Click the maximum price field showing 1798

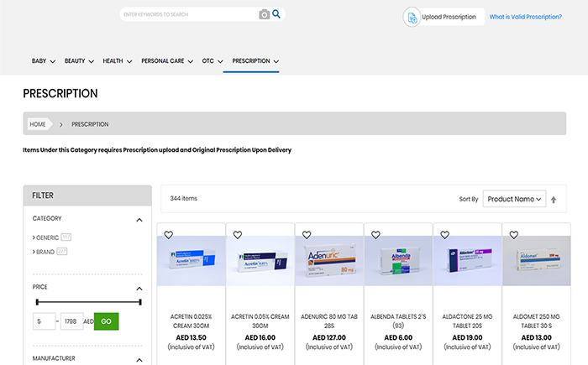pyautogui.click(x=71, y=321)
